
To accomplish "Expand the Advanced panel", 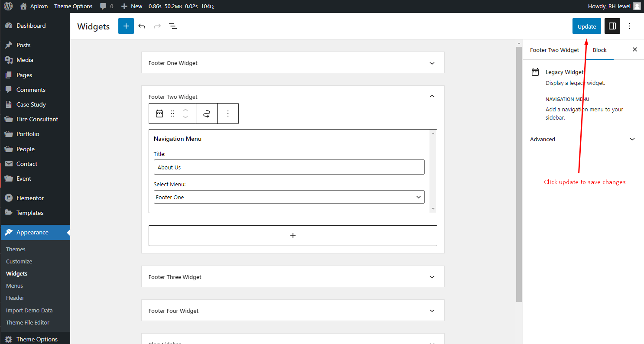I will pos(583,139).
